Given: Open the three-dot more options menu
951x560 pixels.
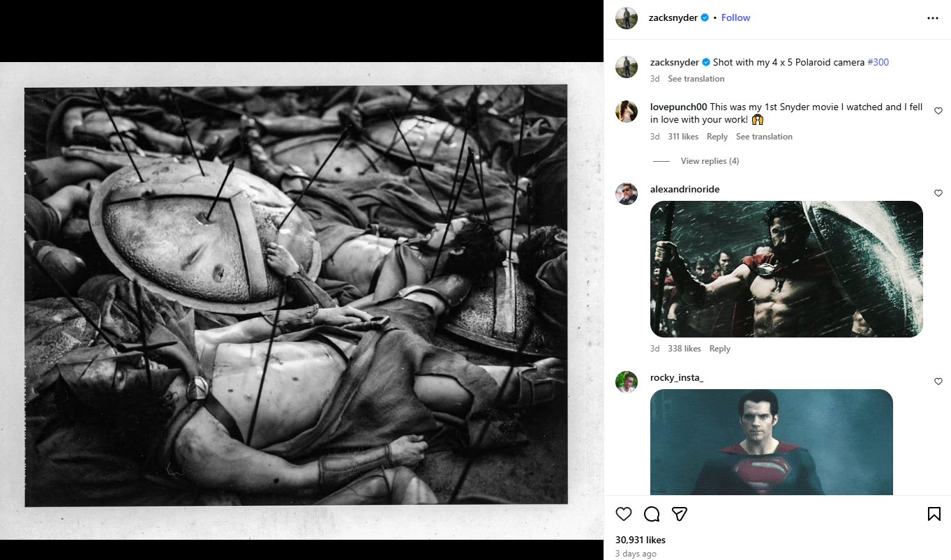Looking at the screenshot, I should click(x=933, y=18).
